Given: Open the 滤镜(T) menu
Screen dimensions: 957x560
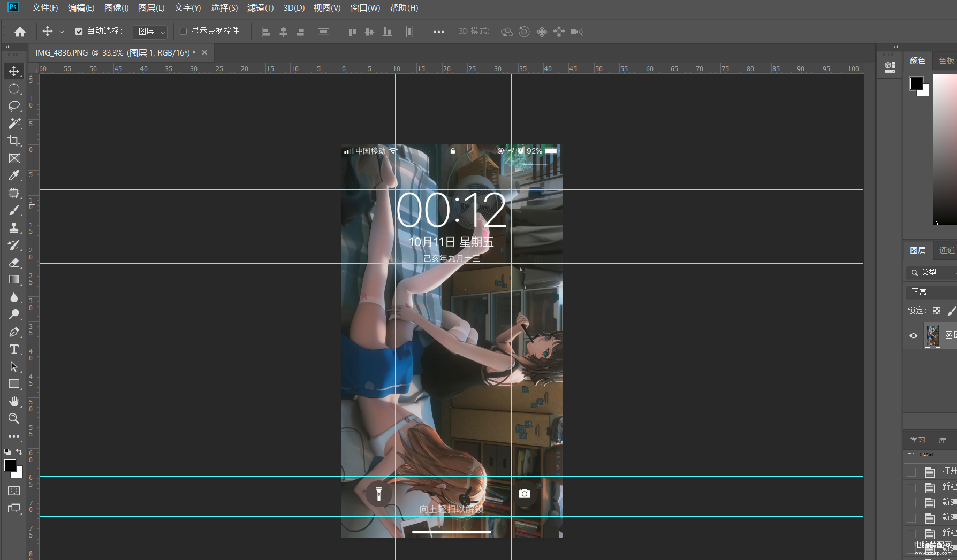Looking at the screenshot, I should (x=260, y=8).
